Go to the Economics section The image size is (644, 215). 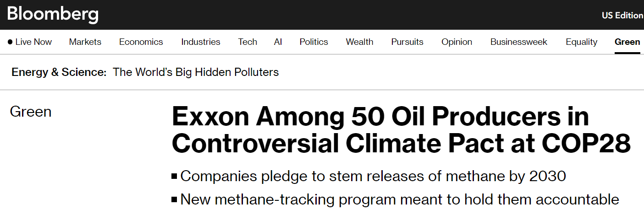click(x=141, y=42)
